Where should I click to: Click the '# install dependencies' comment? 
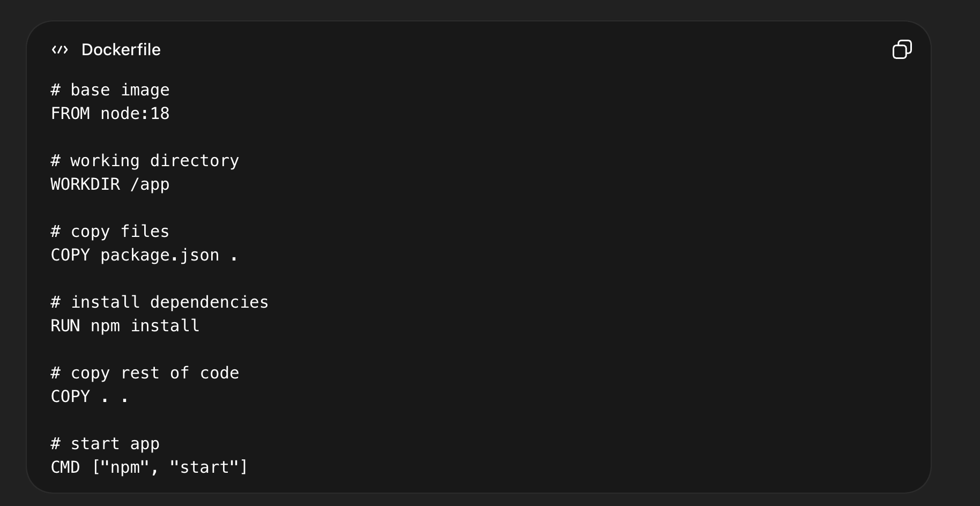click(160, 302)
